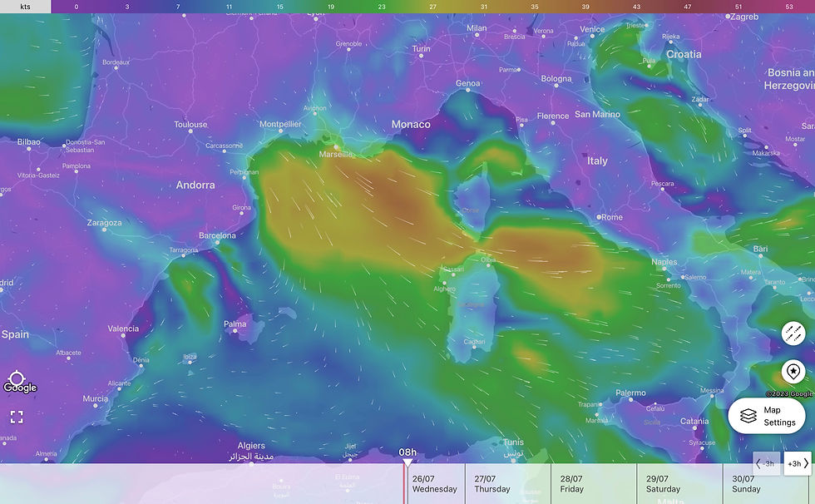Enter fullscreen map view
The width and height of the screenshot is (815, 504).
17,417
